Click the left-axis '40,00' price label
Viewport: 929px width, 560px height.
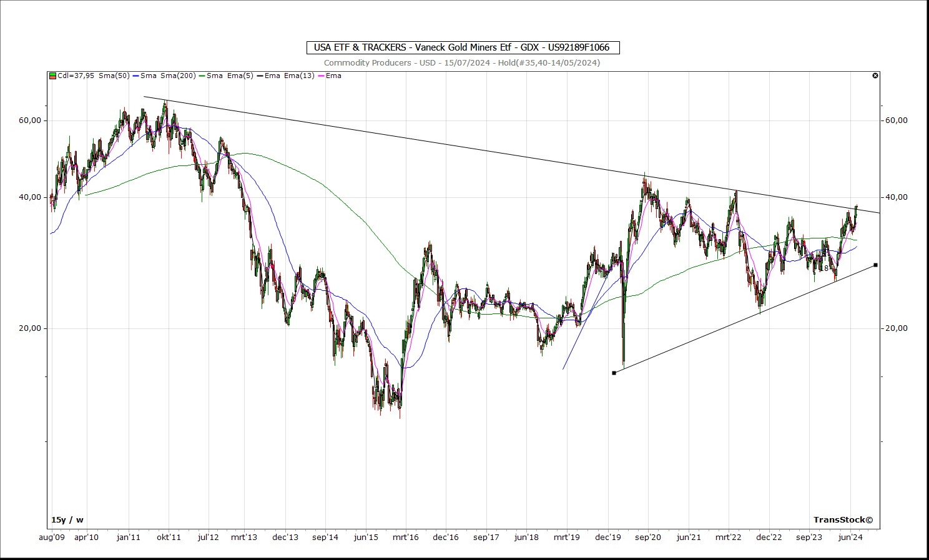pyautogui.click(x=31, y=197)
